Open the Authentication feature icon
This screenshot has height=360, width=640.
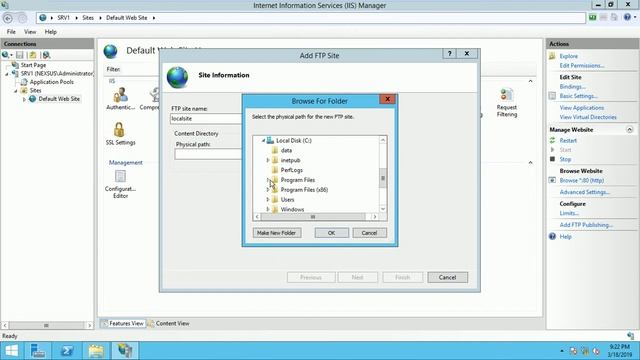[x=120, y=96]
